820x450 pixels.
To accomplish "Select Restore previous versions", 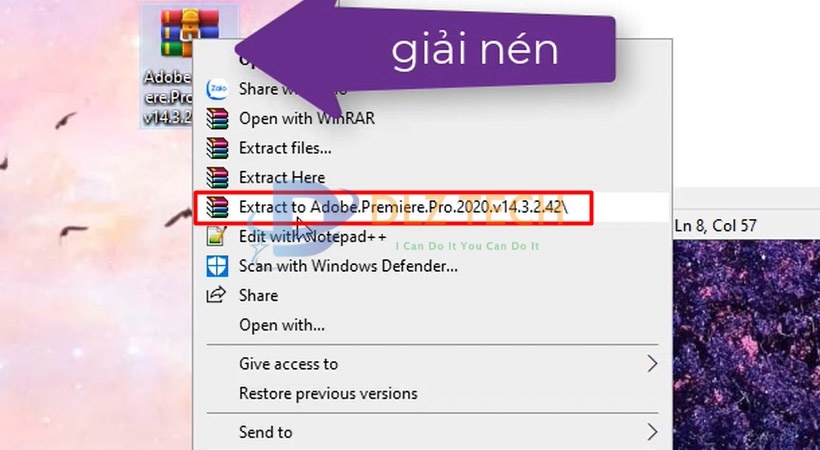I will (328, 393).
